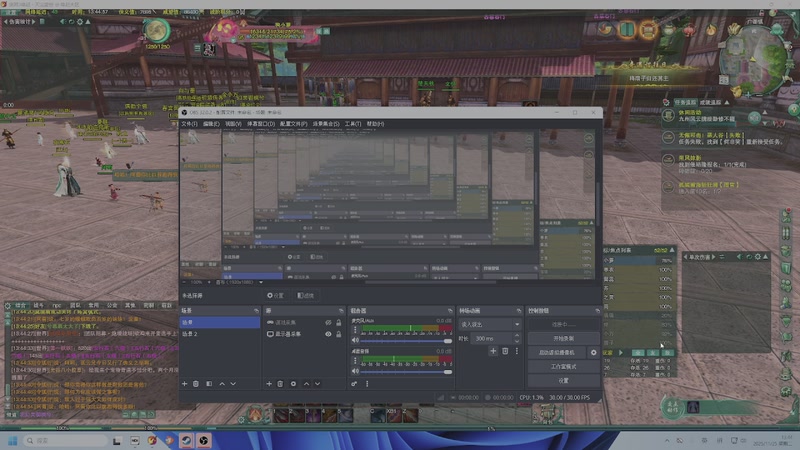The width and height of the screenshot is (800, 450).
Task: Toggle lock on 显示器采集 source
Action: [338, 334]
